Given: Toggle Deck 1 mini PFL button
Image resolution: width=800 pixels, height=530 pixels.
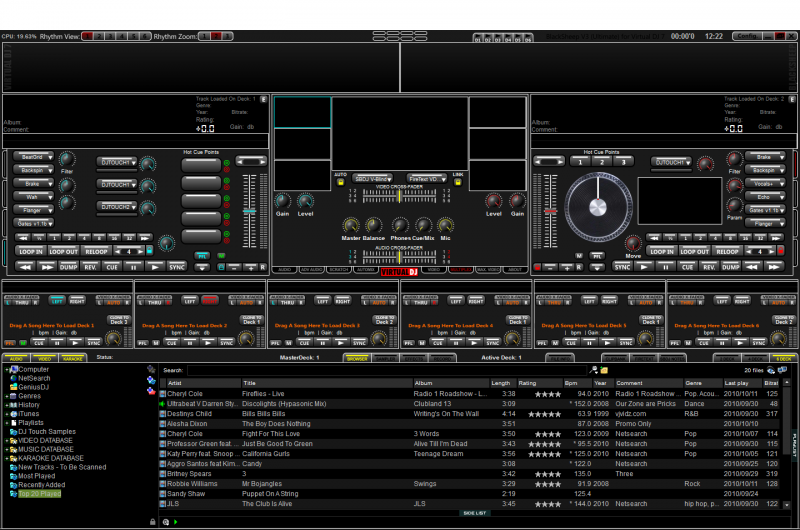Looking at the screenshot, I should click(x=10, y=343).
